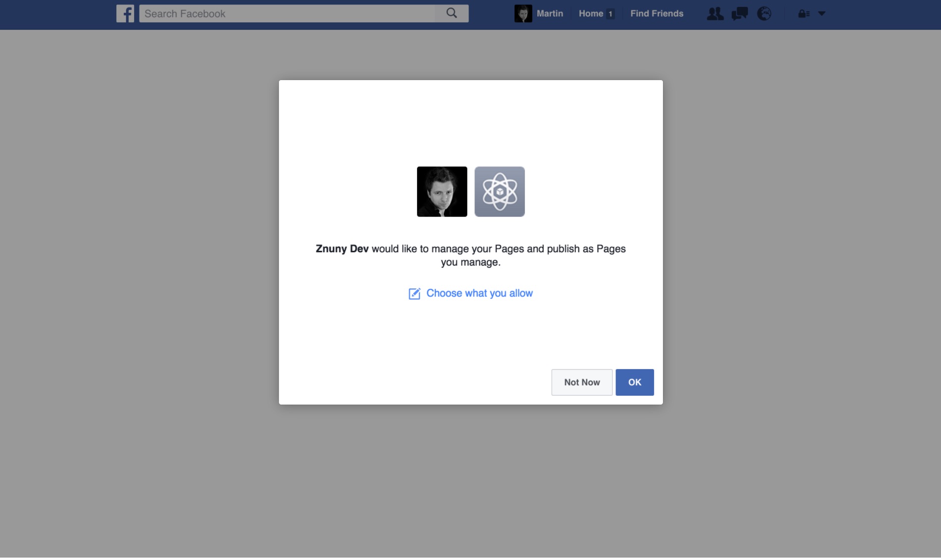Viewport: 941px width, 560px height.
Task: Click the bold Znuny Dev app name
Action: 342,249
